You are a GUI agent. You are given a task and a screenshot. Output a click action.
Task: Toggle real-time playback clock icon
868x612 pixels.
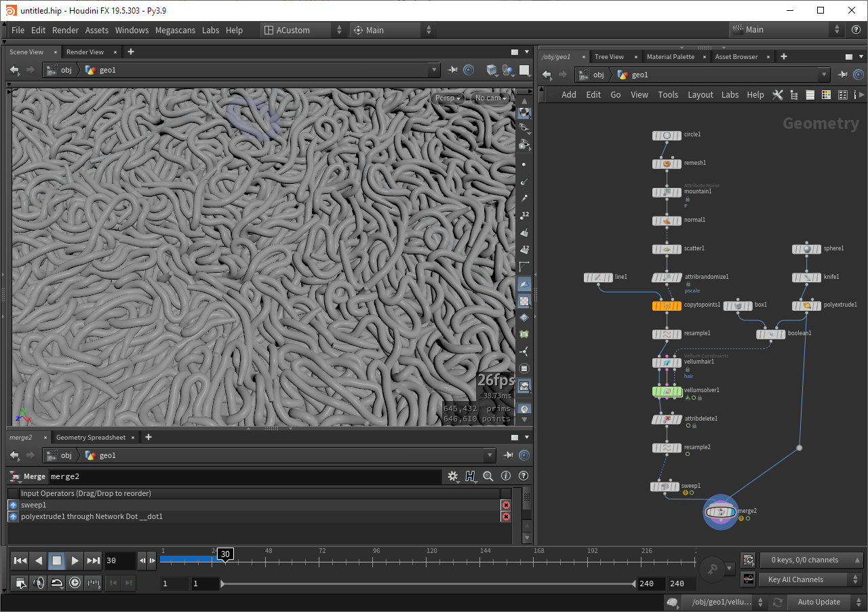75,583
